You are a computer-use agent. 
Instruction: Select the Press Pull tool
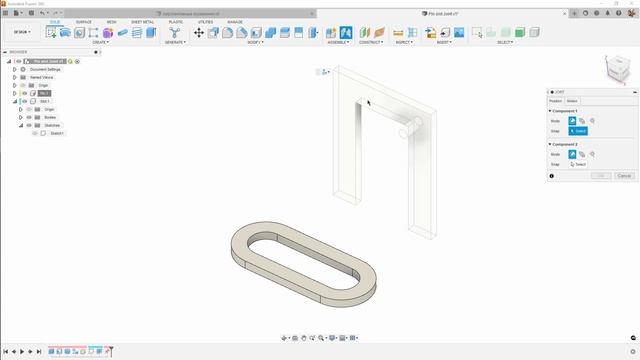[x=213, y=33]
